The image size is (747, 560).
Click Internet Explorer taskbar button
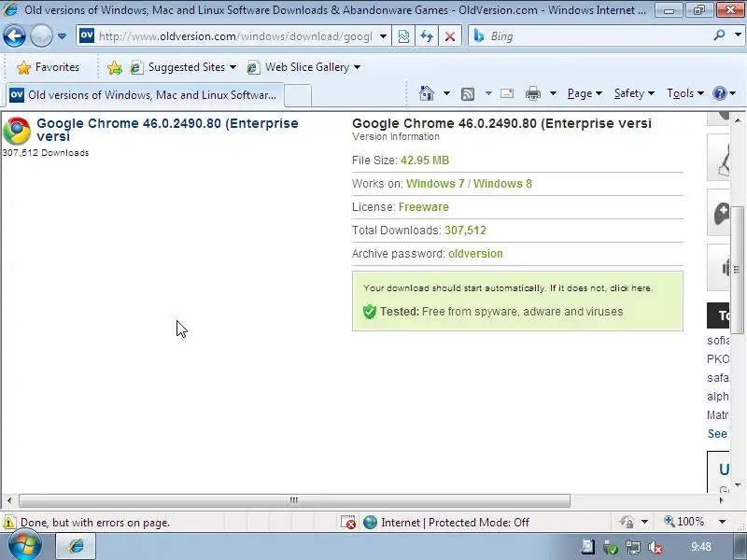[x=77, y=546]
